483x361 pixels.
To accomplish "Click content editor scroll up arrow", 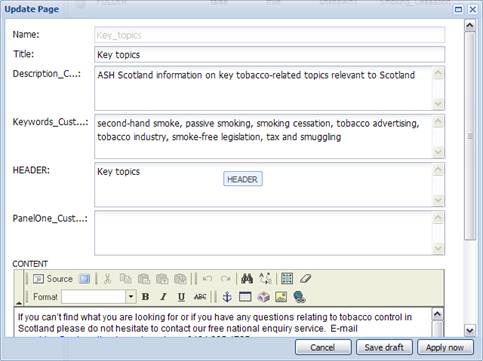I will 437,314.
